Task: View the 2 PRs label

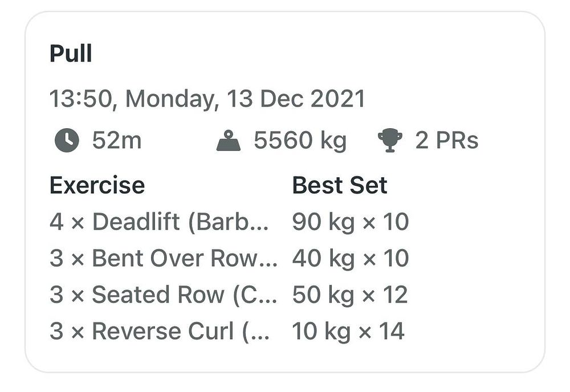Action: [x=447, y=140]
